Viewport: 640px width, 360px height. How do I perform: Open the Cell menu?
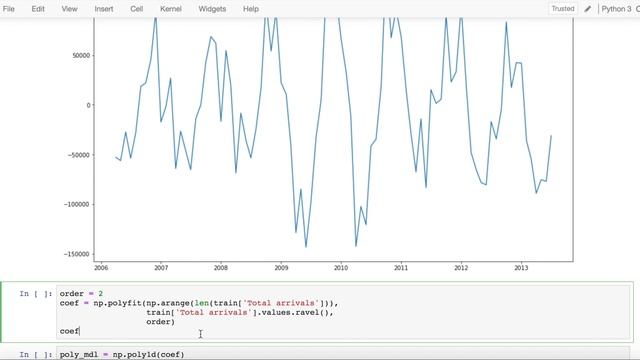[136, 9]
